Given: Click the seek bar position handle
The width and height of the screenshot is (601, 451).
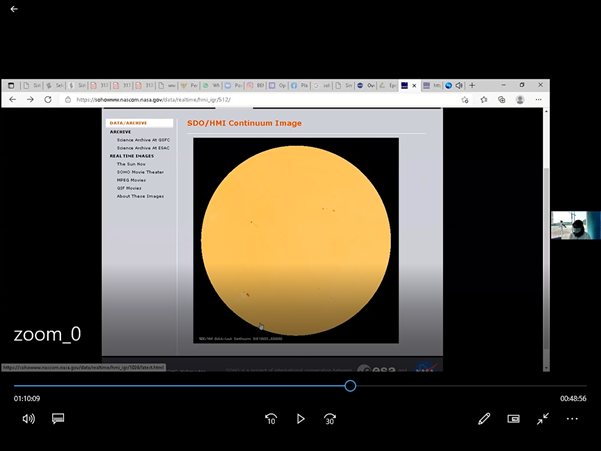Looking at the screenshot, I should 350,386.
